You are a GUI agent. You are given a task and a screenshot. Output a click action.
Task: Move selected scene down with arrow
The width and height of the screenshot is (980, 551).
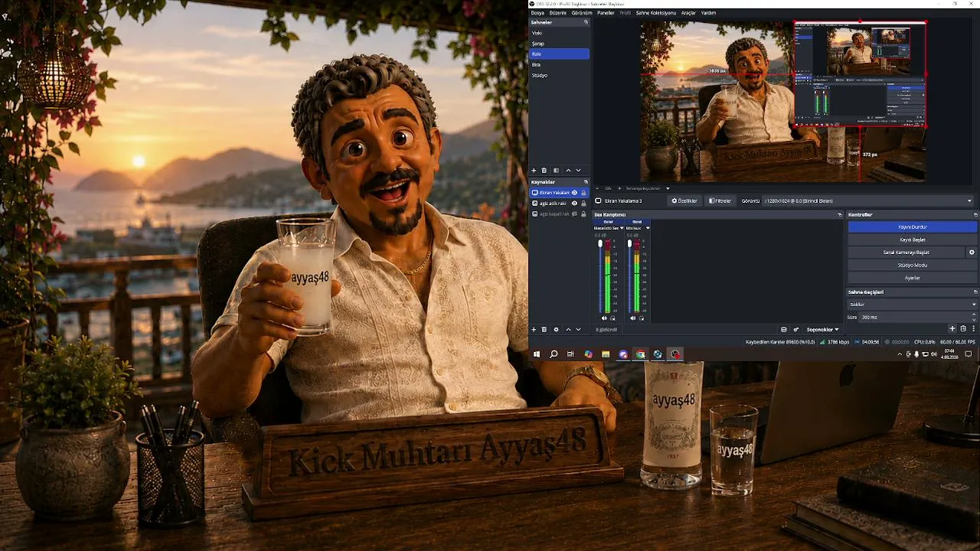coord(578,170)
